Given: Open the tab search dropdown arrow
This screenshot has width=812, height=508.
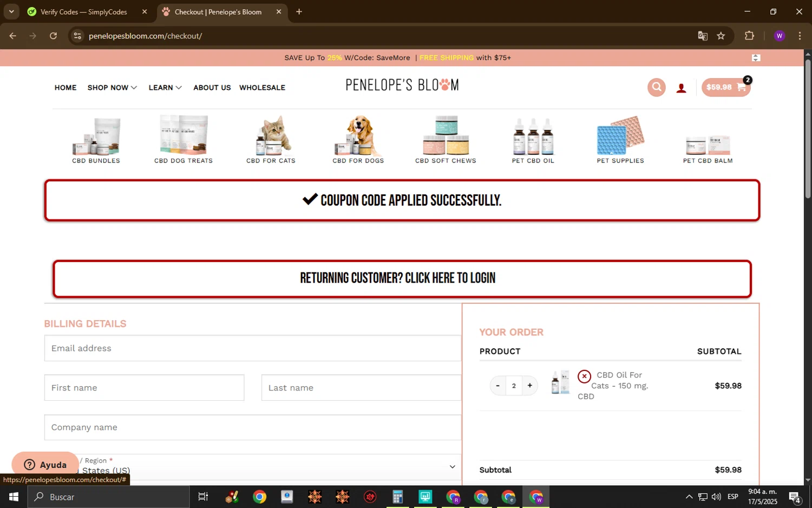Looking at the screenshot, I should click(11, 12).
